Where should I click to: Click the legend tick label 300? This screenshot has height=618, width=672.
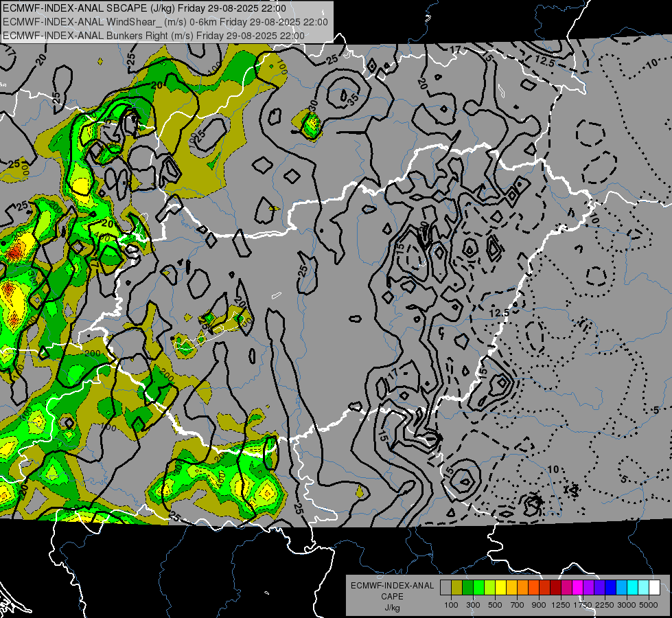[x=473, y=605]
